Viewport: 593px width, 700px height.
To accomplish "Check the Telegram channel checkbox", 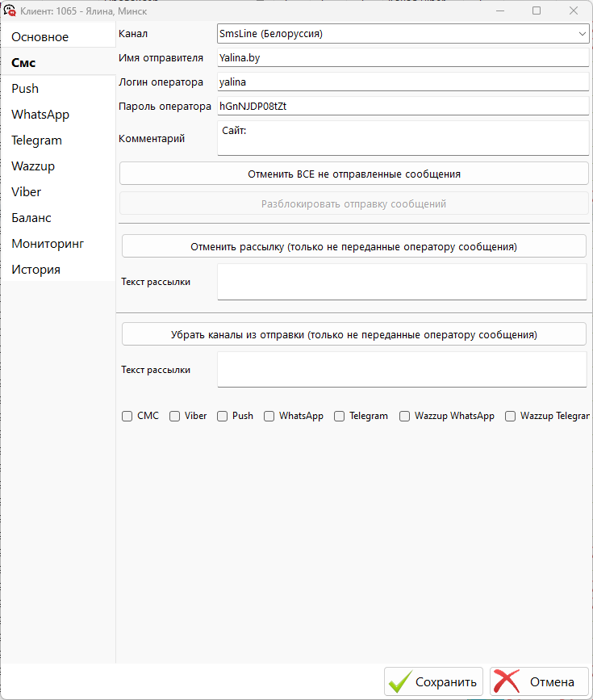I will coord(339,416).
